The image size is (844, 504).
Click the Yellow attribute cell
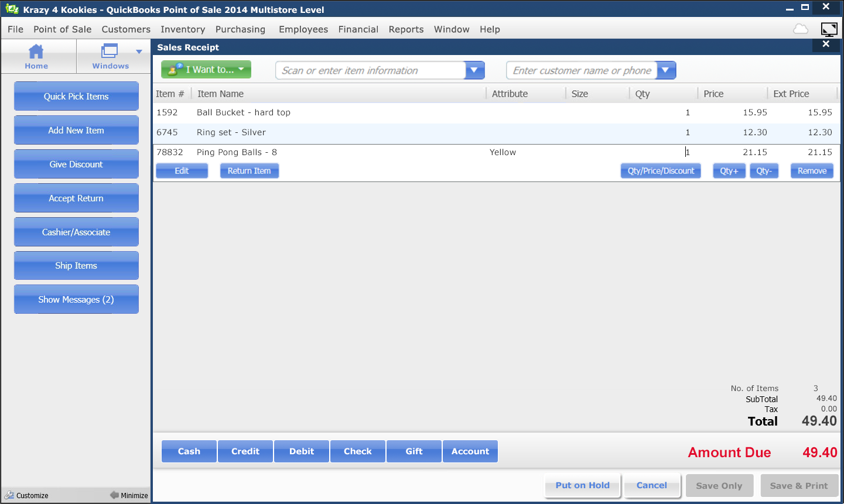click(x=503, y=152)
